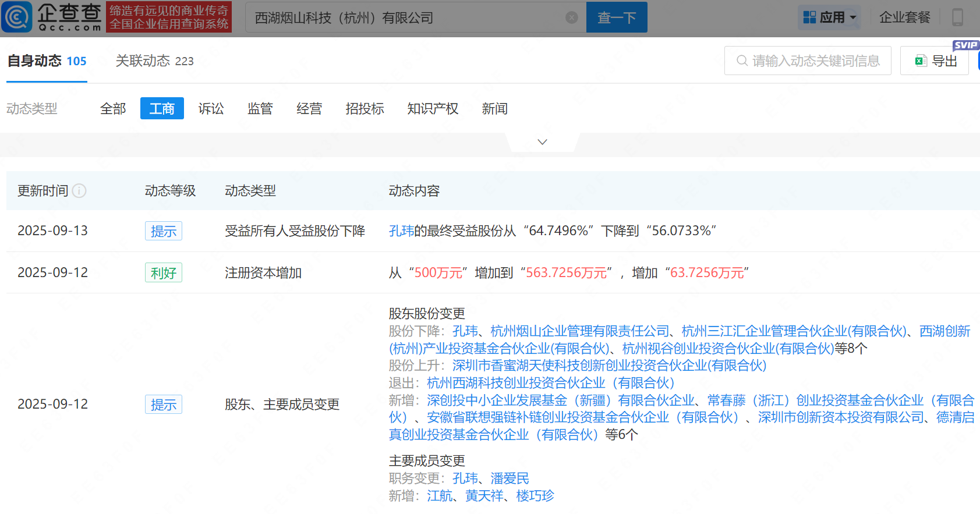Click the SVIP badge
The height and width of the screenshot is (514, 980).
(965, 45)
